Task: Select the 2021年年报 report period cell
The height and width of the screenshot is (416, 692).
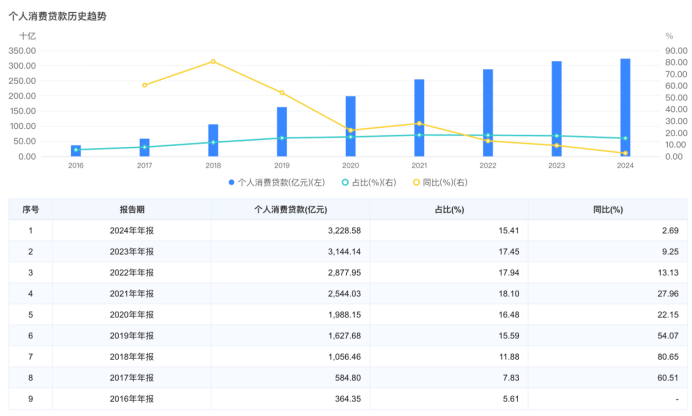Action: pos(132,294)
